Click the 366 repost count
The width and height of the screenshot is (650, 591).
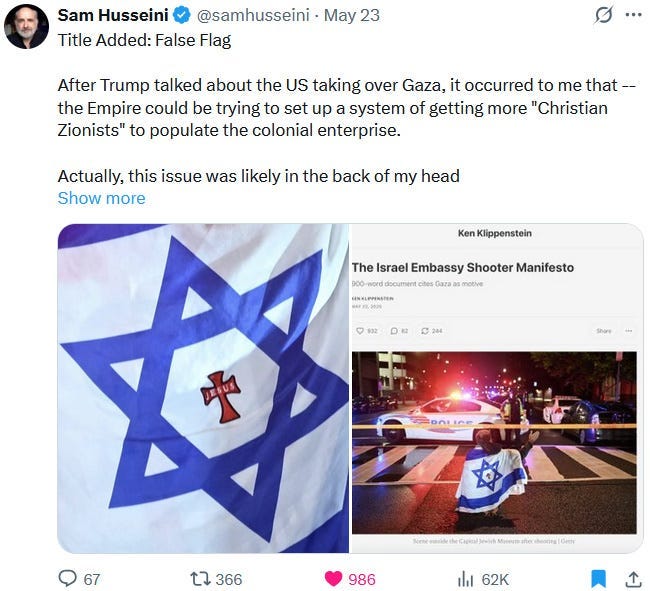pos(229,579)
